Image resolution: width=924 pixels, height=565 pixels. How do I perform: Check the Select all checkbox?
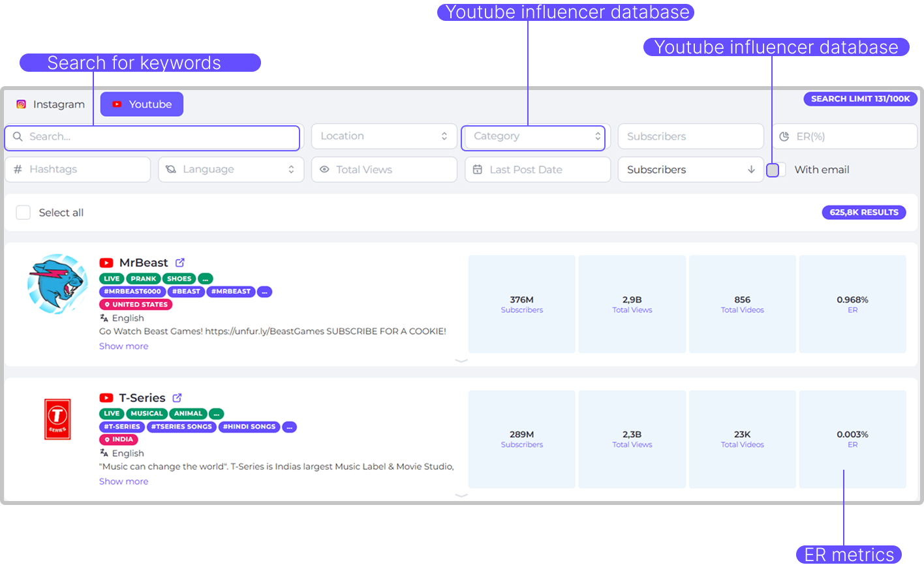click(x=23, y=213)
